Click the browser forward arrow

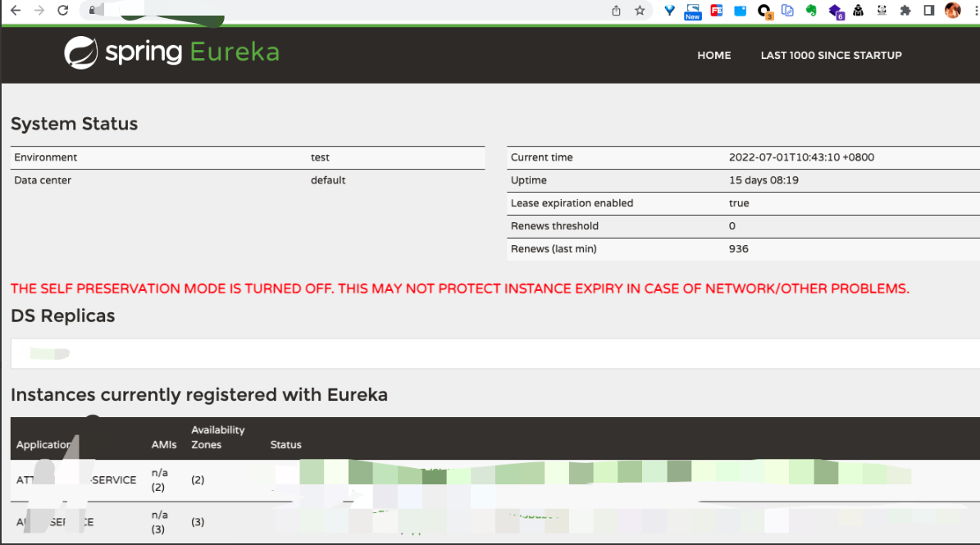pyautogui.click(x=39, y=11)
